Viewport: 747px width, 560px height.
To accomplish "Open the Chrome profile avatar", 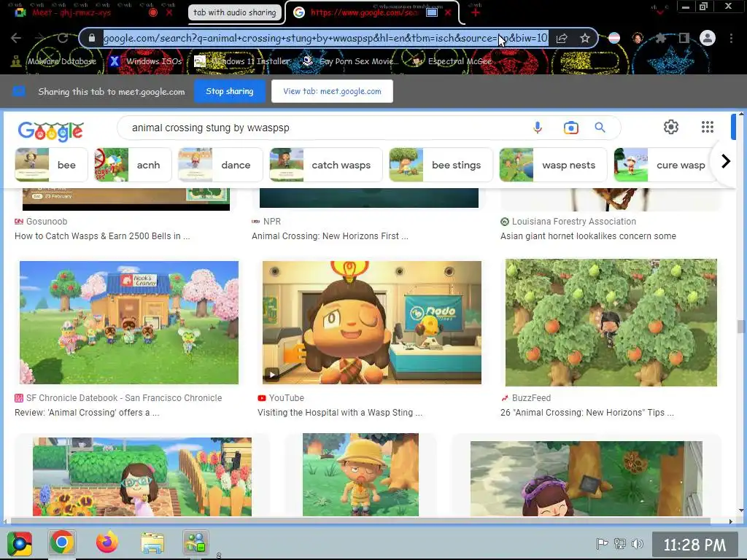I will tap(708, 38).
